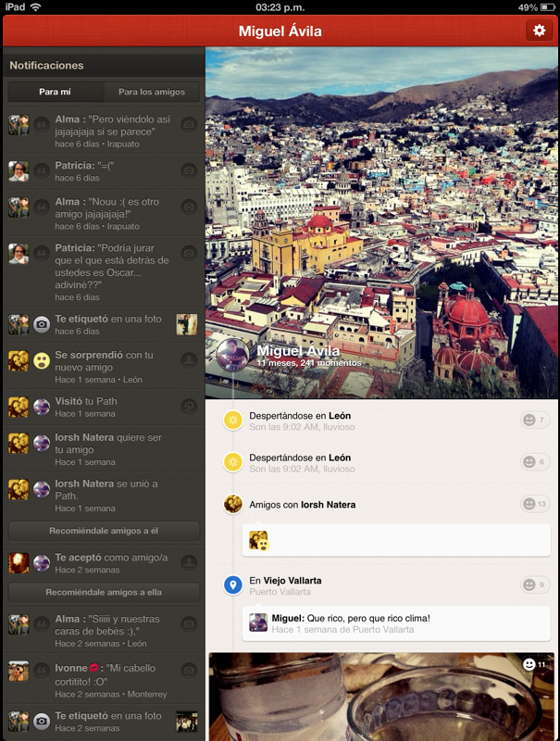Open tagged photo thumbnail from 'hace 6 días'
560x741 pixels.
pos(187,325)
